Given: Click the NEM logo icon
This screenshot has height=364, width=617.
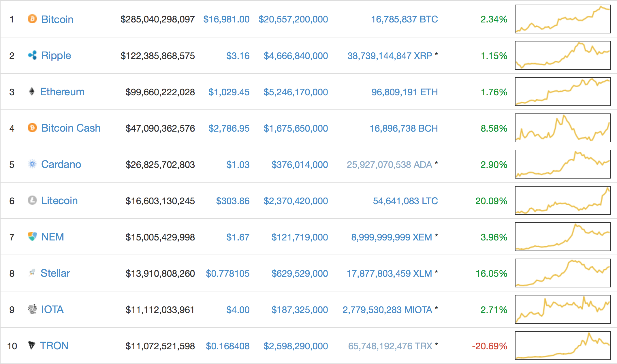Looking at the screenshot, I should tap(32, 237).
